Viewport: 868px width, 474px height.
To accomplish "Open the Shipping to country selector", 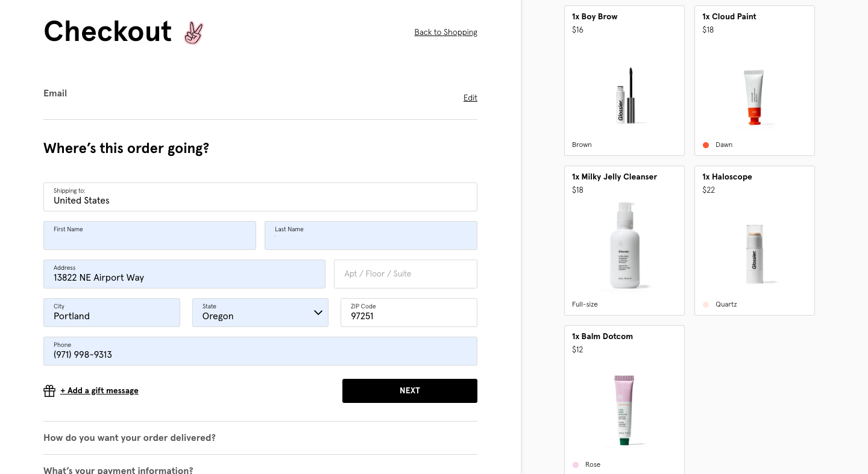I will tap(260, 197).
